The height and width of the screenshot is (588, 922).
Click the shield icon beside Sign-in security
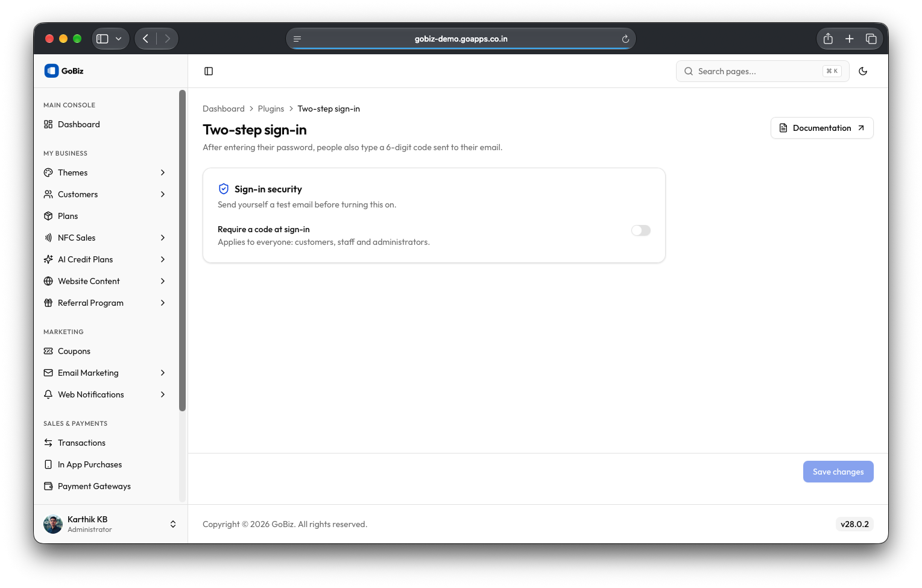(224, 189)
